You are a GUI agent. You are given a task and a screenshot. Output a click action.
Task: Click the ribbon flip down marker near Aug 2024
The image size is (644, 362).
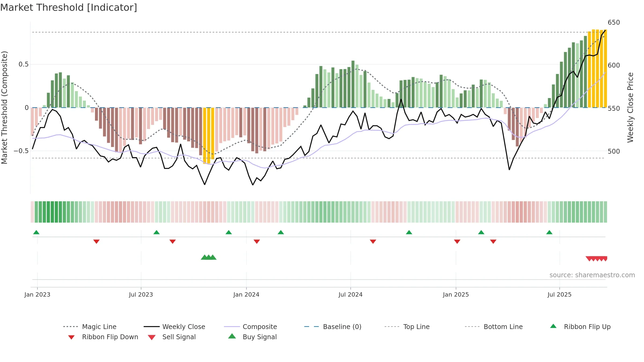tap(373, 242)
